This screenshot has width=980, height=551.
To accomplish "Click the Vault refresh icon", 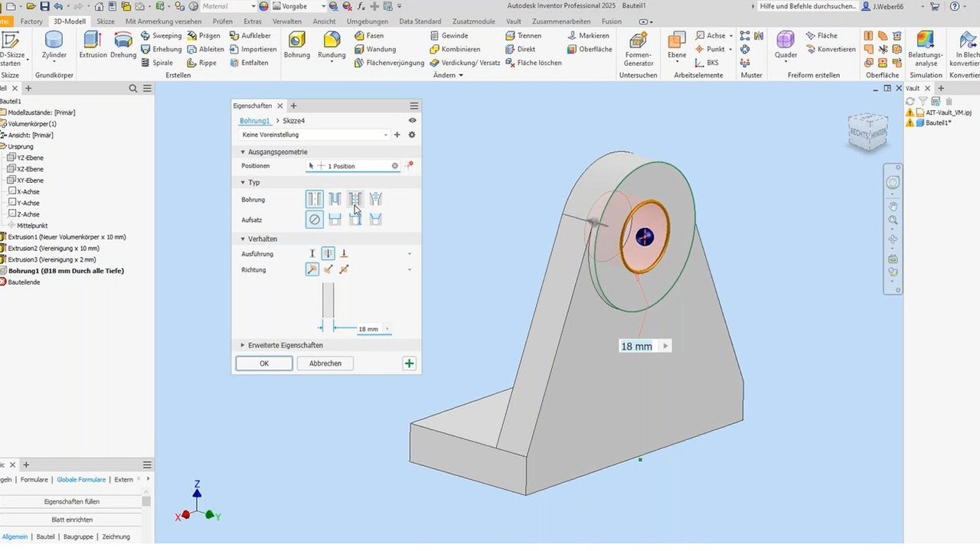I will tap(910, 101).
